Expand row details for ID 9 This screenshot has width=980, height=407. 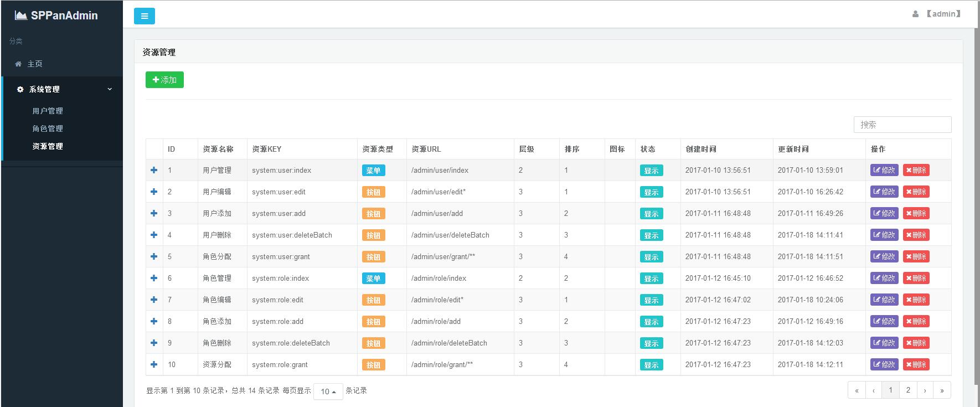pyautogui.click(x=154, y=343)
